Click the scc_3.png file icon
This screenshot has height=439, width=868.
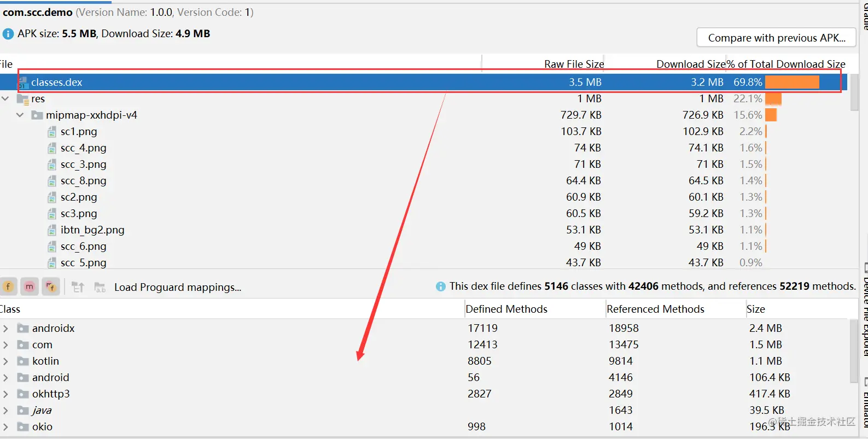(52, 165)
